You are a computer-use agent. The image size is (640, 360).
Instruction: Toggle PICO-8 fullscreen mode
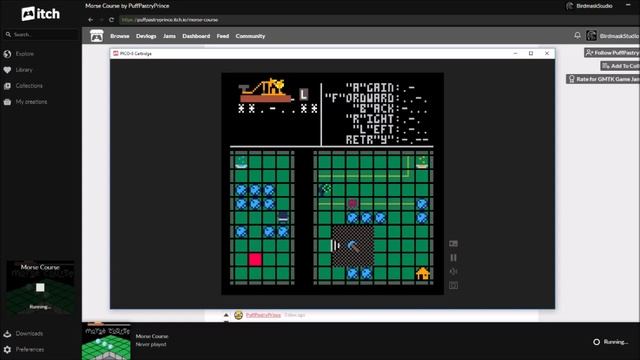click(453, 285)
